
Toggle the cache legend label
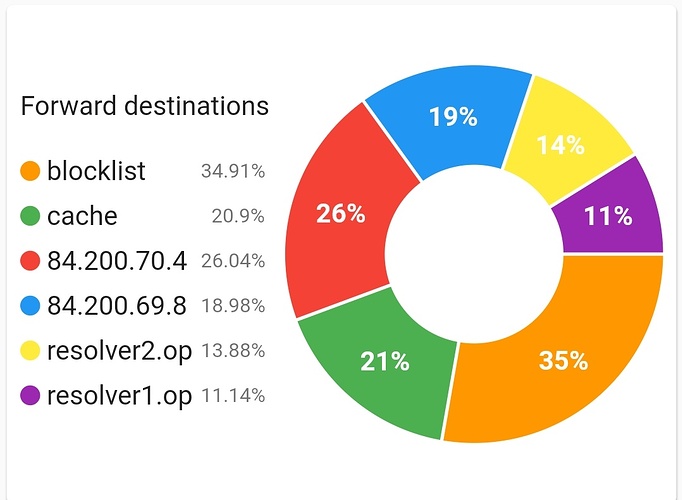[82, 216]
